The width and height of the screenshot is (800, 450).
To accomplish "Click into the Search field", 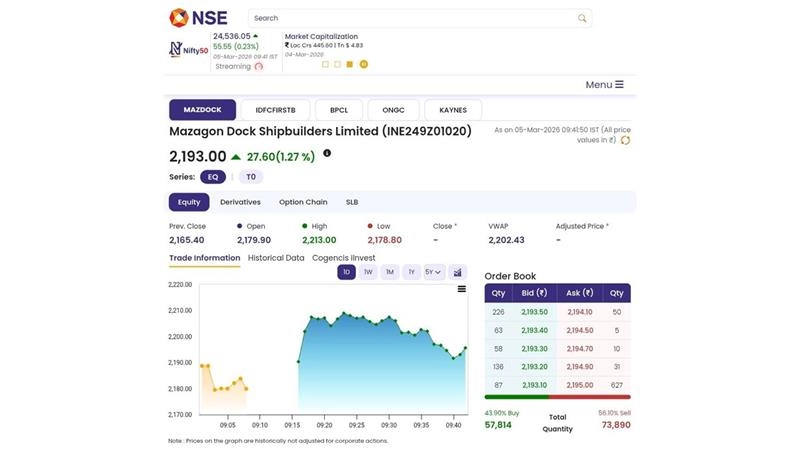I will click(410, 18).
